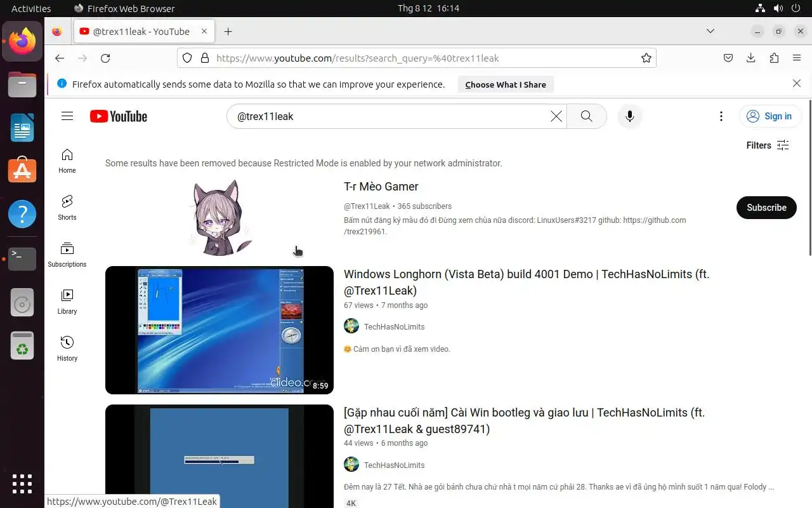This screenshot has width=812, height=508.
Task: Open Firefox application menu
Action: (797, 58)
